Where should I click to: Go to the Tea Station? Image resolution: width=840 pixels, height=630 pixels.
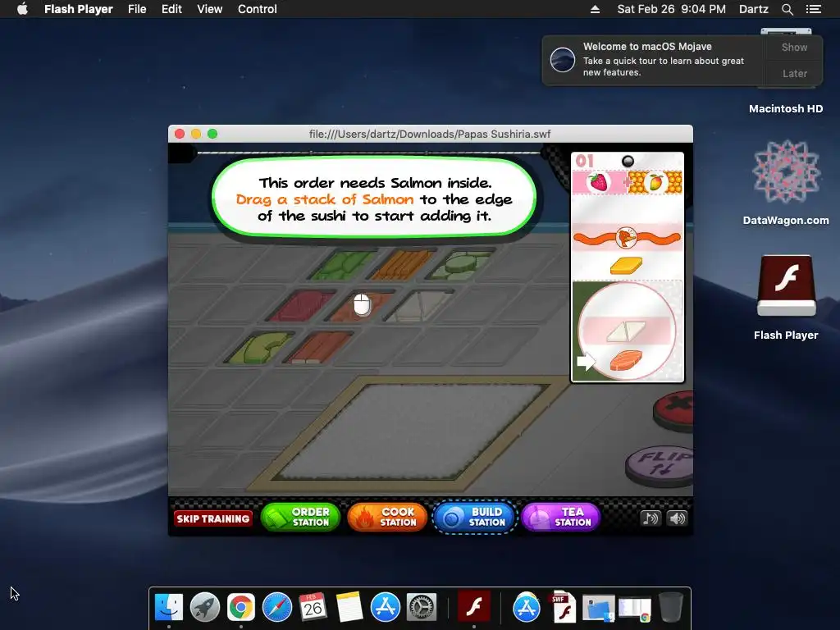click(561, 518)
